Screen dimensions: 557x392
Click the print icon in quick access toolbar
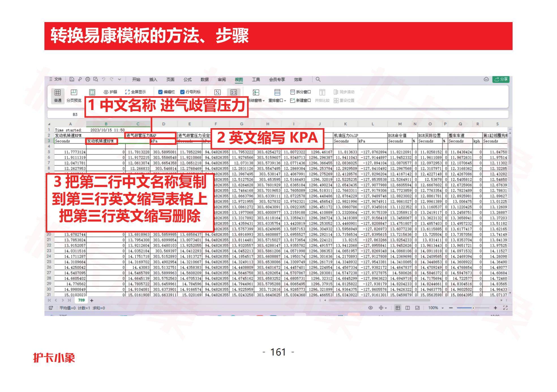(x=88, y=79)
